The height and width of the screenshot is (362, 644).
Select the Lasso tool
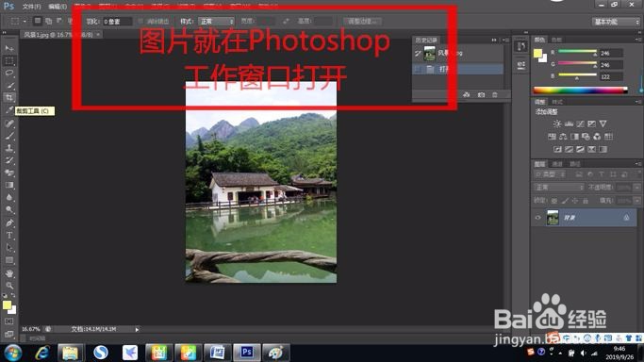coord(9,73)
